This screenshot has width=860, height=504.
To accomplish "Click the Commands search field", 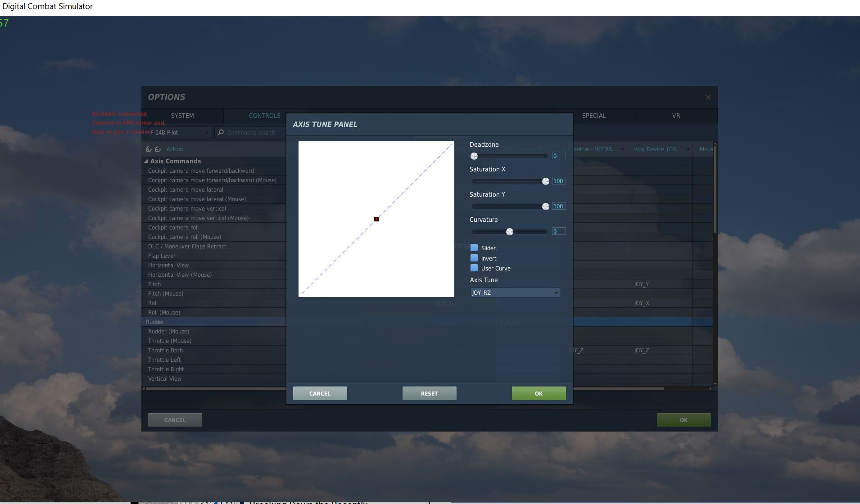I will point(250,132).
